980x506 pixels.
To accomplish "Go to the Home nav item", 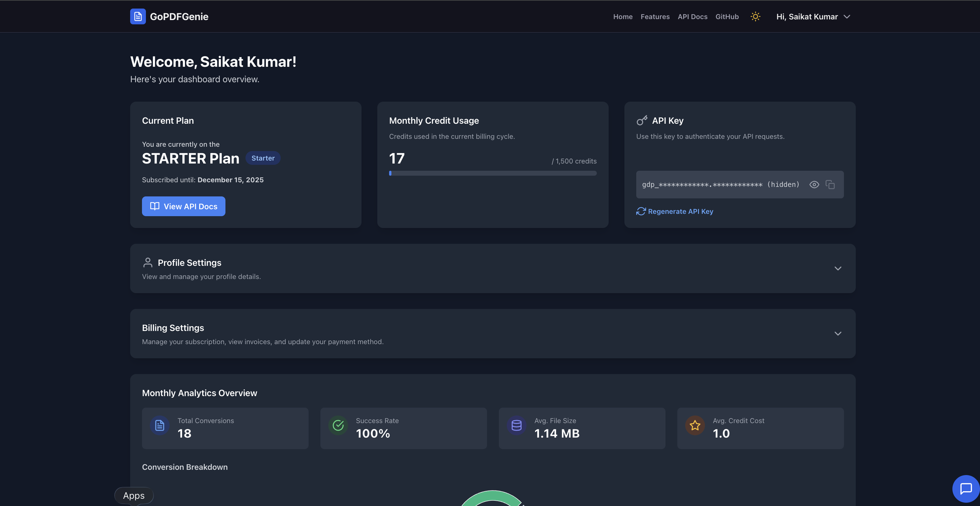I will [x=623, y=17].
